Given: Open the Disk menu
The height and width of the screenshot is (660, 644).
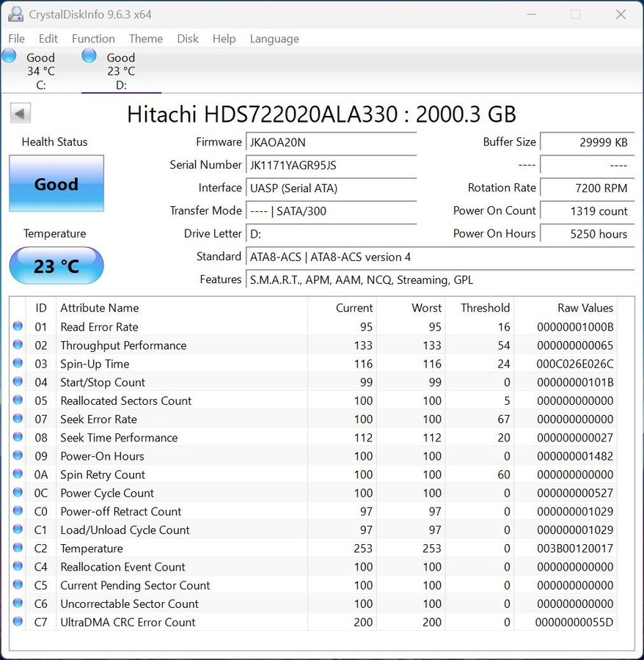Looking at the screenshot, I should [188, 39].
